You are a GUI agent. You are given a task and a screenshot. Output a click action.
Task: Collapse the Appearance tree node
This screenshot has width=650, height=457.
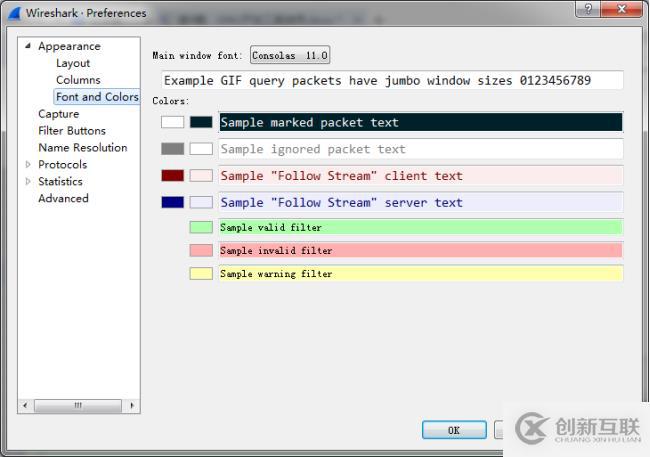point(28,46)
